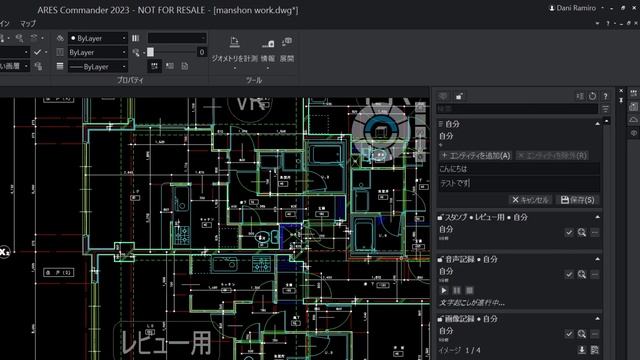
Task: Collapse the スタンプ・レビュー用 comment
Action: 598,217
